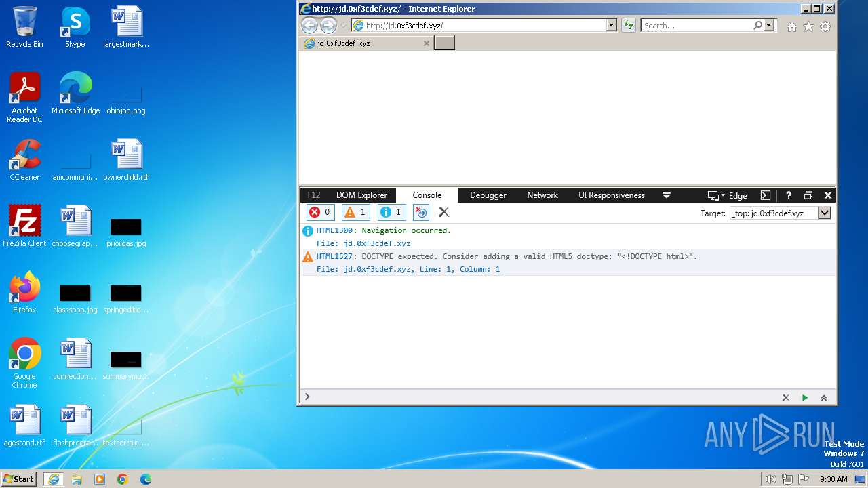868x488 pixels.
Task: Expand console input to multiline mode
Action: click(824, 398)
